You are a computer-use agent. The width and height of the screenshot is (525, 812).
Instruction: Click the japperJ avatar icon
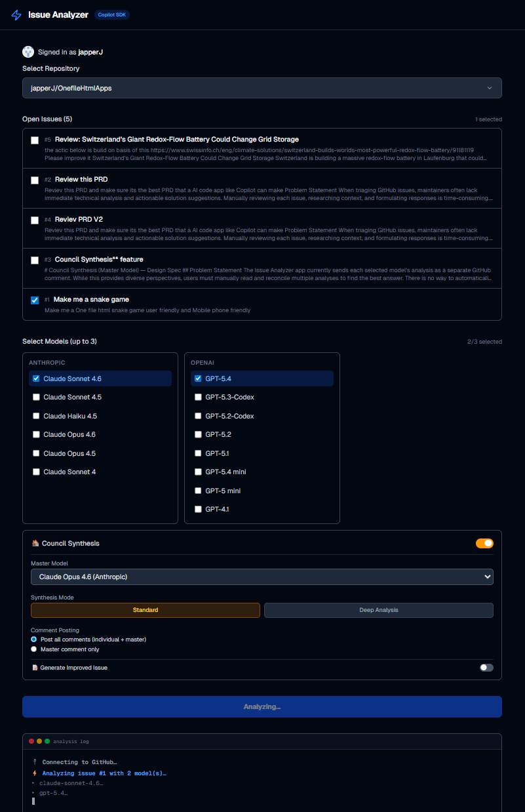(28, 51)
